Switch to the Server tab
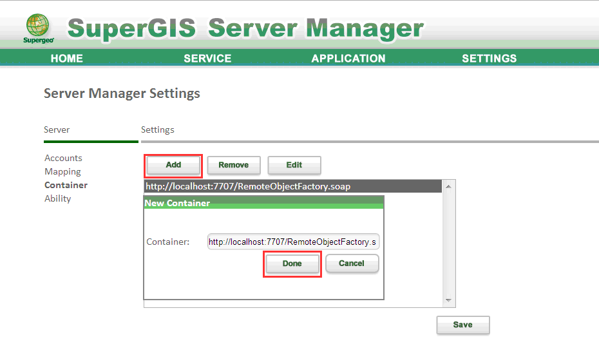 [57, 130]
